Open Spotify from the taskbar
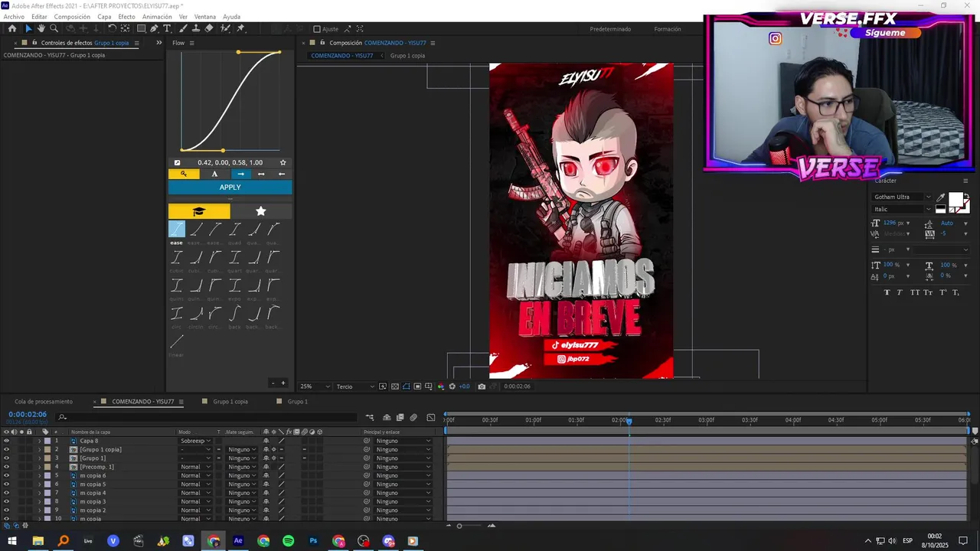Viewport: 980px width, 551px height. pyautogui.click(x=288, y=541)
